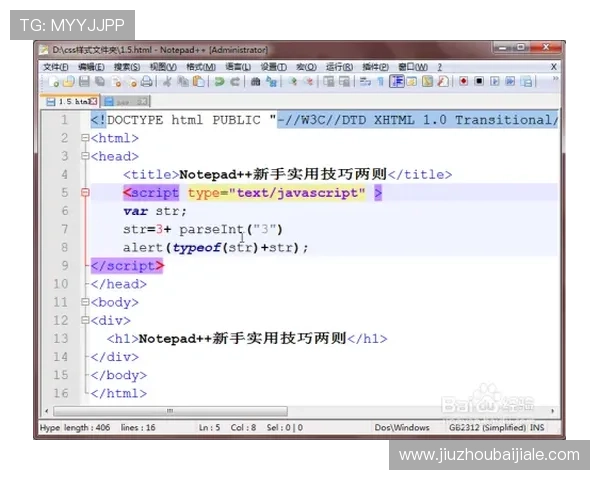The width and height of the screenshot is (600, 480).
Task: Click the Stop Recording square icon
Action: [479, 82]
